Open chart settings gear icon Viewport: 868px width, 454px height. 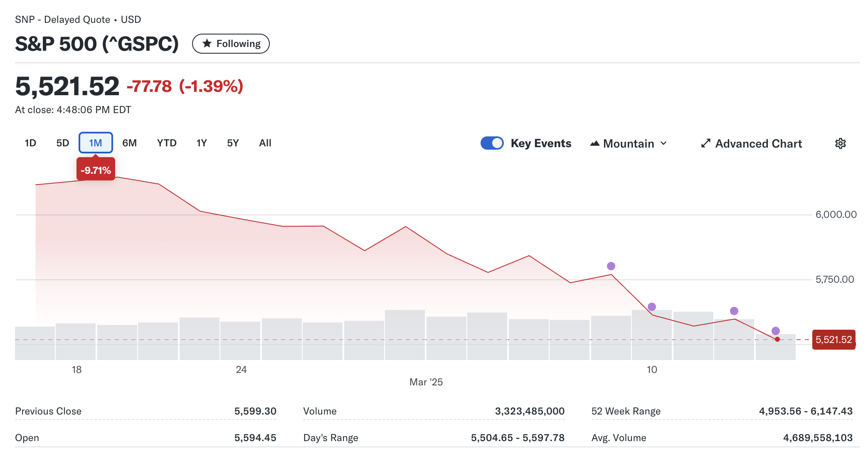click(840, 143)
